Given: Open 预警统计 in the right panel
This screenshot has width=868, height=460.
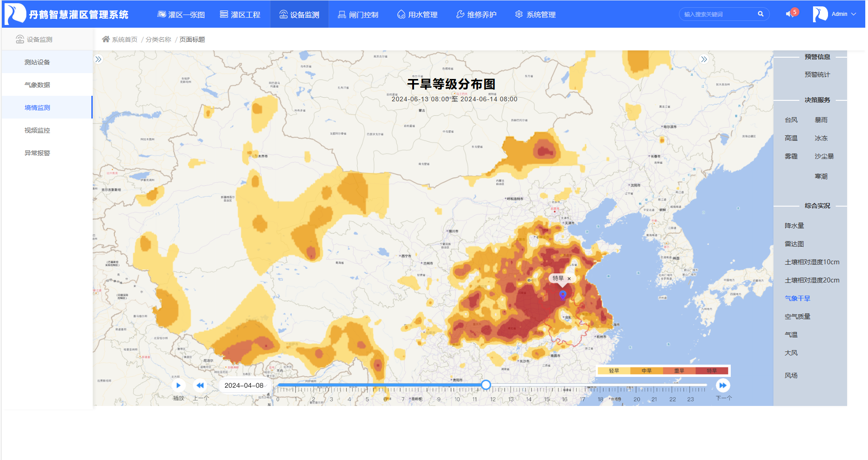Looking at the screenshot, I should [x=817, y=74].
